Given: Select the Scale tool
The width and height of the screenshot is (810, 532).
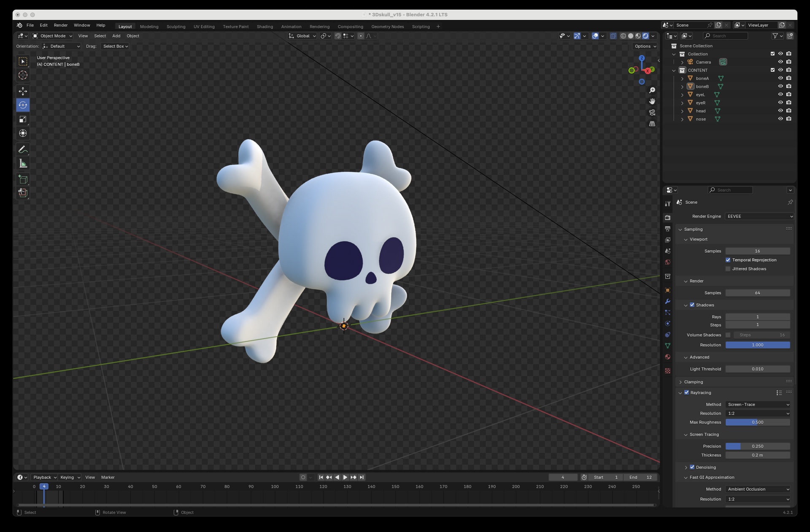Looking at the screenshot, I should tap(23, 119).
